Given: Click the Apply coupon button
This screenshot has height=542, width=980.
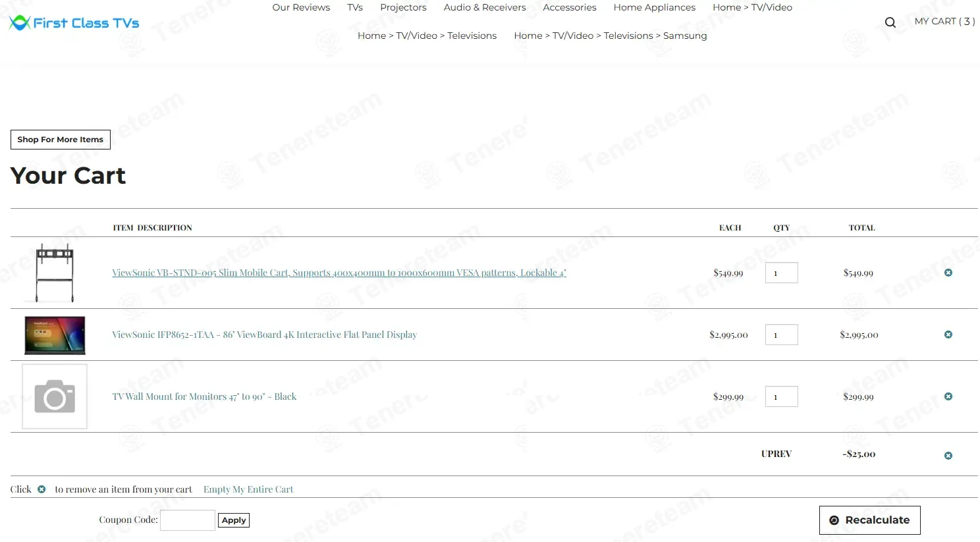Looking at the screenshot, I should click(234, 520).
